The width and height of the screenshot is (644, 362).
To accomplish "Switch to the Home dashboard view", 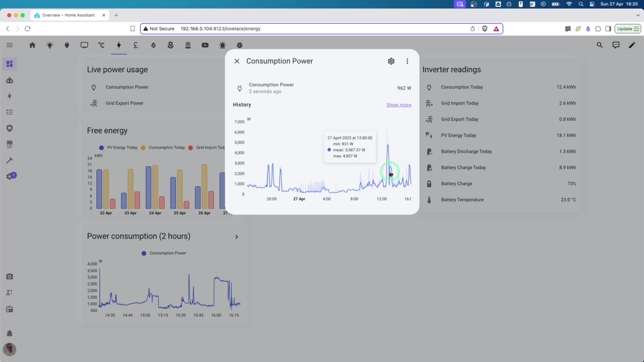I will pos(33,45).
